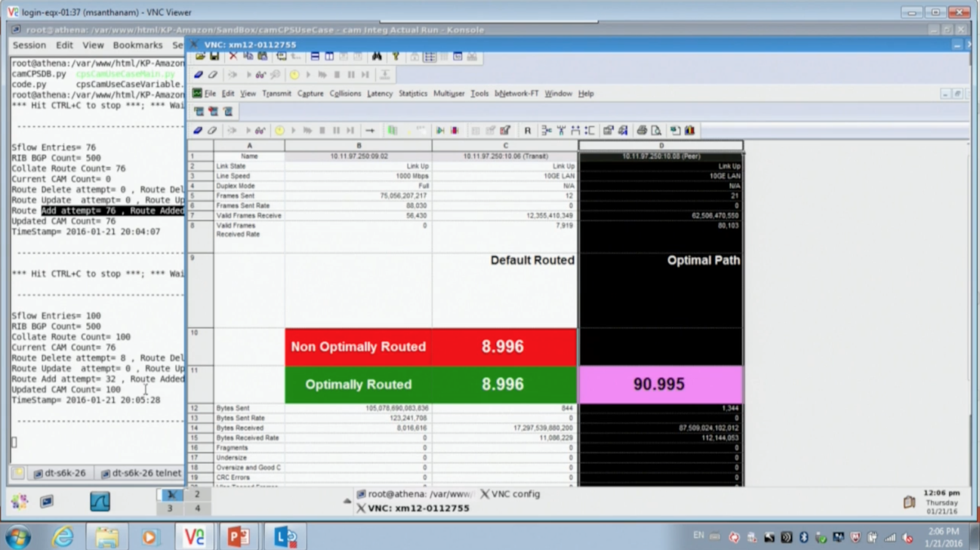Open the Konsole Session menu
This screenshot has height=550, width=980.
pos(29,45)
